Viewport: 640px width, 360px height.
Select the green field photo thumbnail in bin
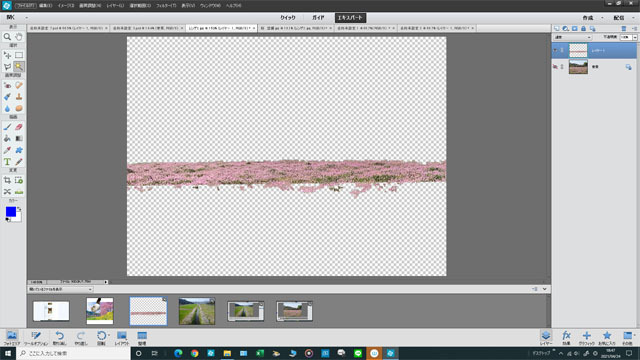pos(197,311)
